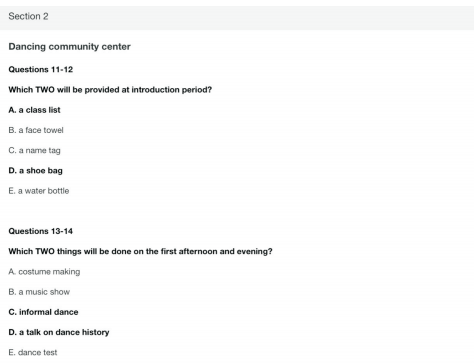Choose option B. a music show
The image size is (474, 364).
click(39, 292)
